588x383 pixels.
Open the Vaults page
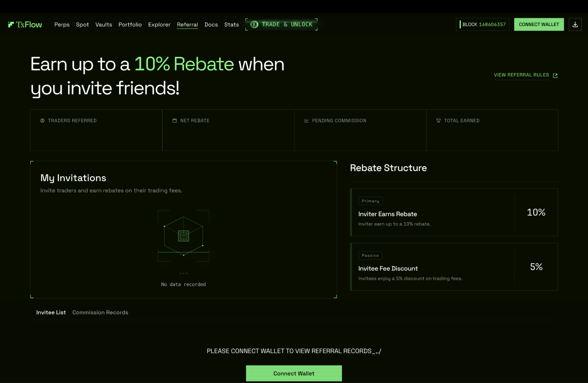click(x=104, y=25)
